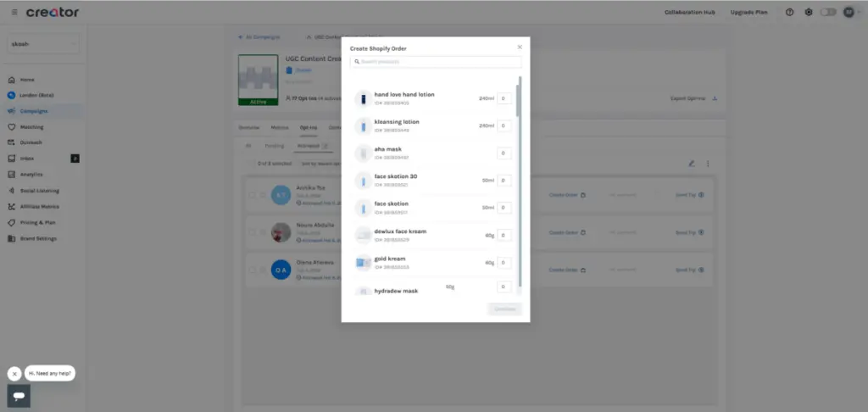
Task: Open Campaigns in the sidebar menu
Action: [34, 111]
